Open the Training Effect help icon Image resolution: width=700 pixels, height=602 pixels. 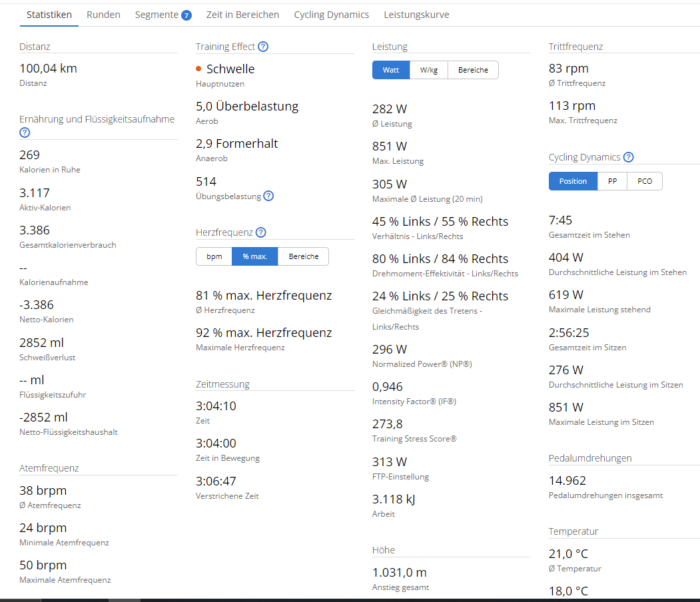tap(263, 47)
